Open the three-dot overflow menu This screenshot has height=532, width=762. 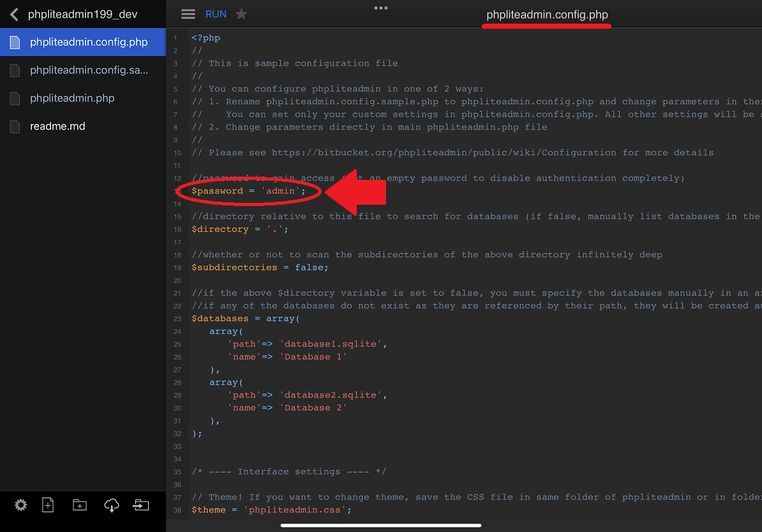click(x=381, y=8)
